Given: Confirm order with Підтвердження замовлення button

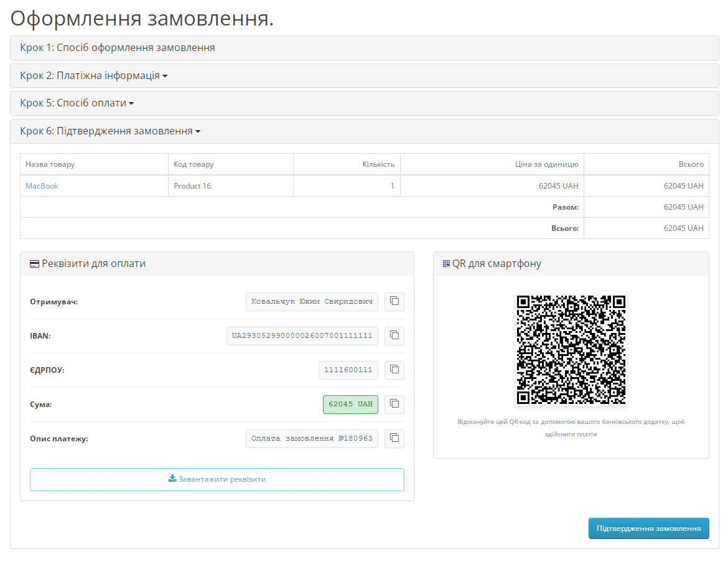Looking at the screenshot, I should (x=648, y=528).
